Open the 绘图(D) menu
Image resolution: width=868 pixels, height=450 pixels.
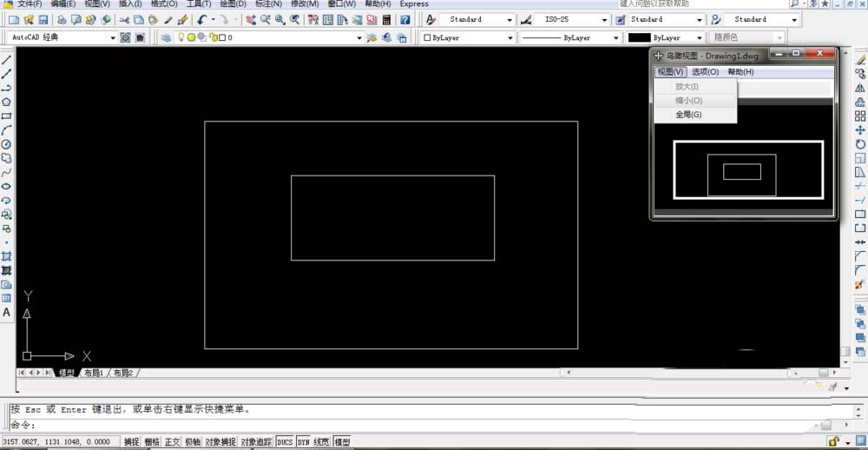click(233, 3)
